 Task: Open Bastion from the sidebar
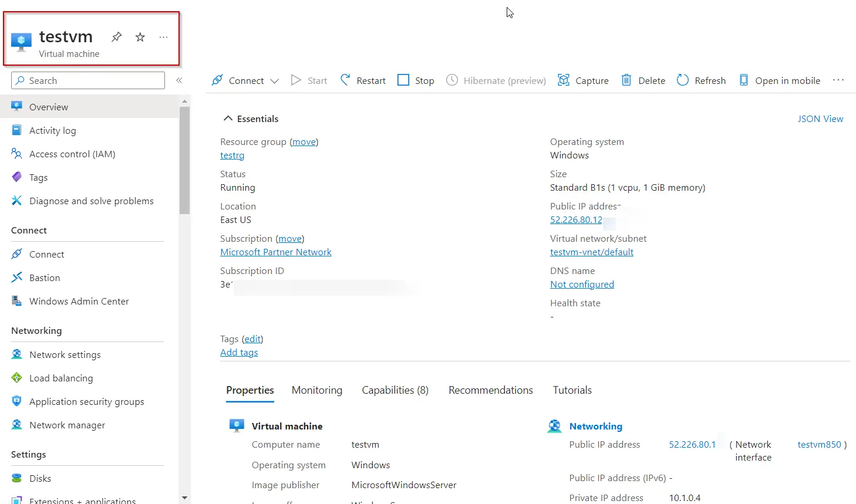coord(44,278)
